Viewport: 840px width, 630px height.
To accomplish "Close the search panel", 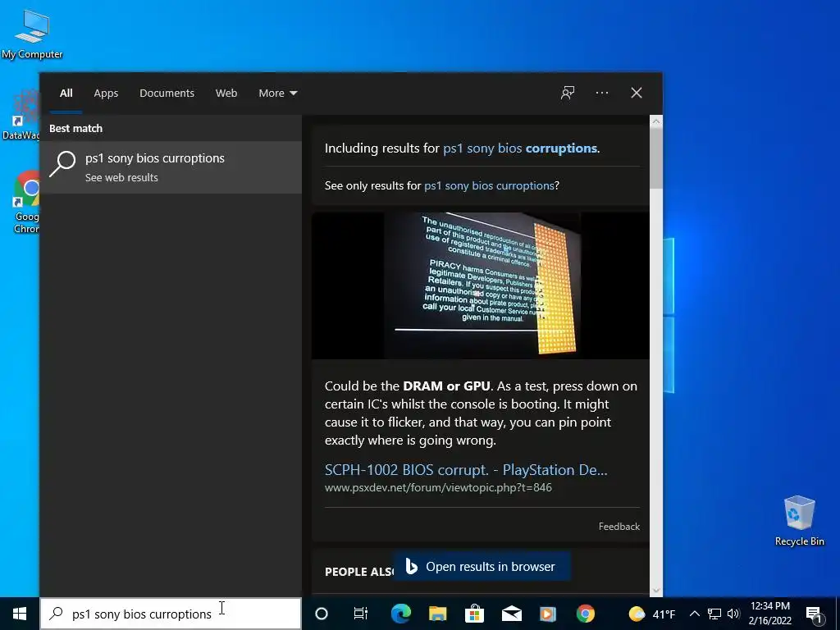I will [x=637, y=93].
